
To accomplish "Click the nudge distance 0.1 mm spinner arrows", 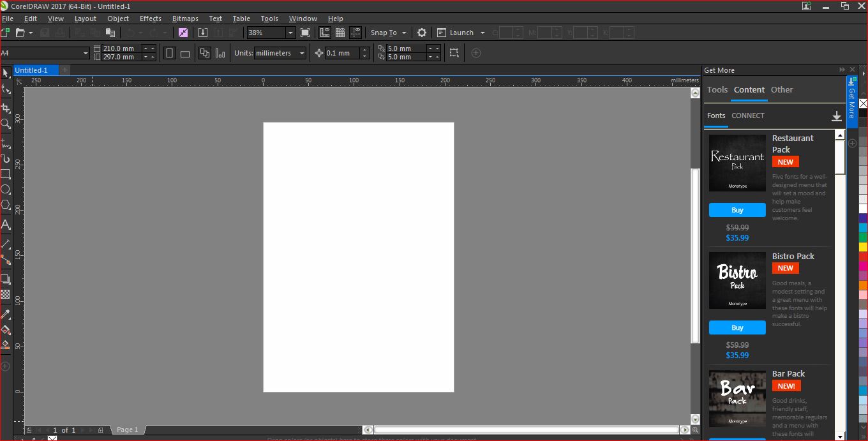I will [x=364, y=53].
